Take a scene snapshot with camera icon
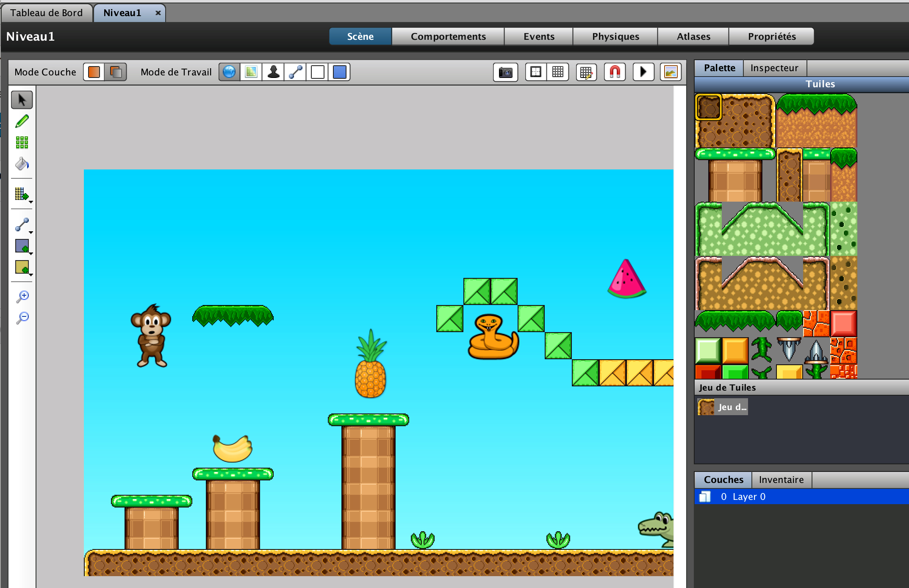This screenshot has width=909, height=588. [505, 72]
